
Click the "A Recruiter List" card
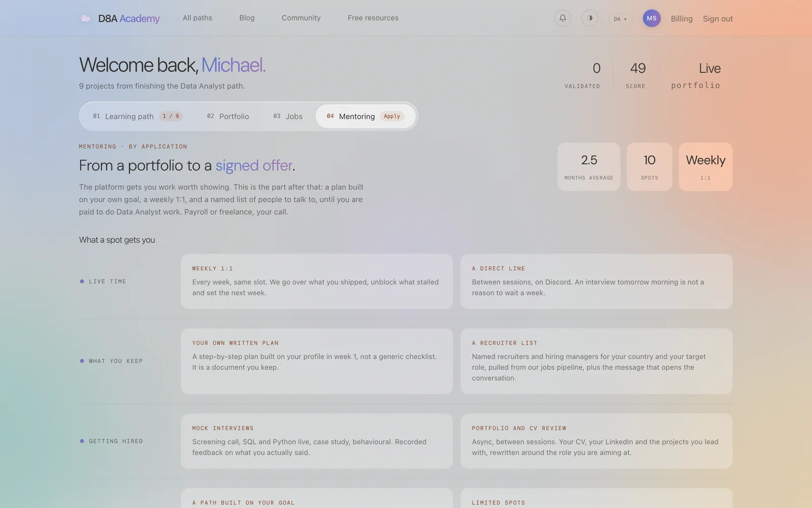tap(596, 361)
